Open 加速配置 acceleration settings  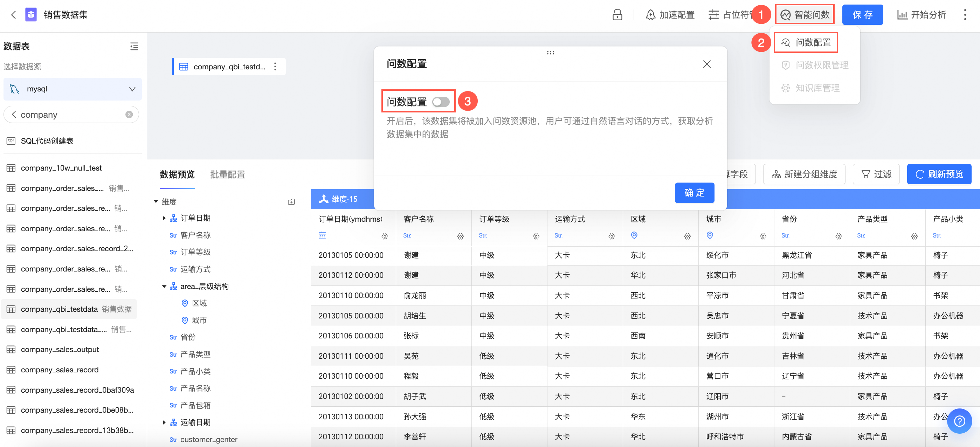click(670, 15)
